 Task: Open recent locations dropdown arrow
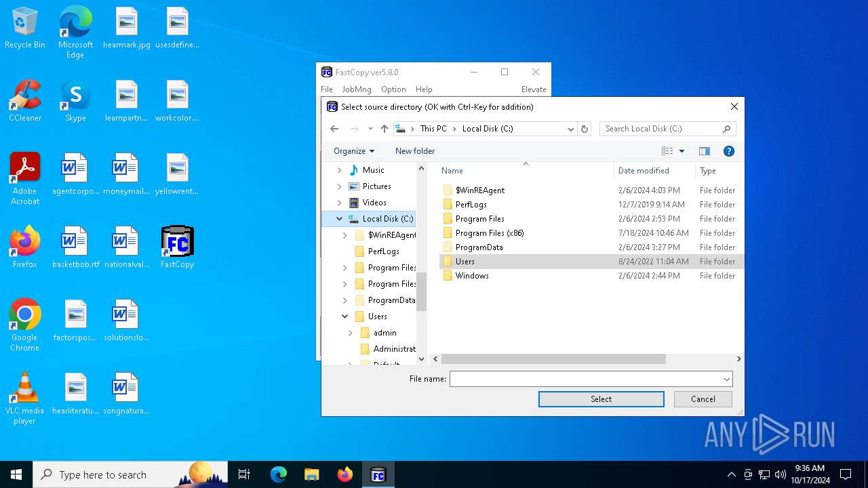370,129
